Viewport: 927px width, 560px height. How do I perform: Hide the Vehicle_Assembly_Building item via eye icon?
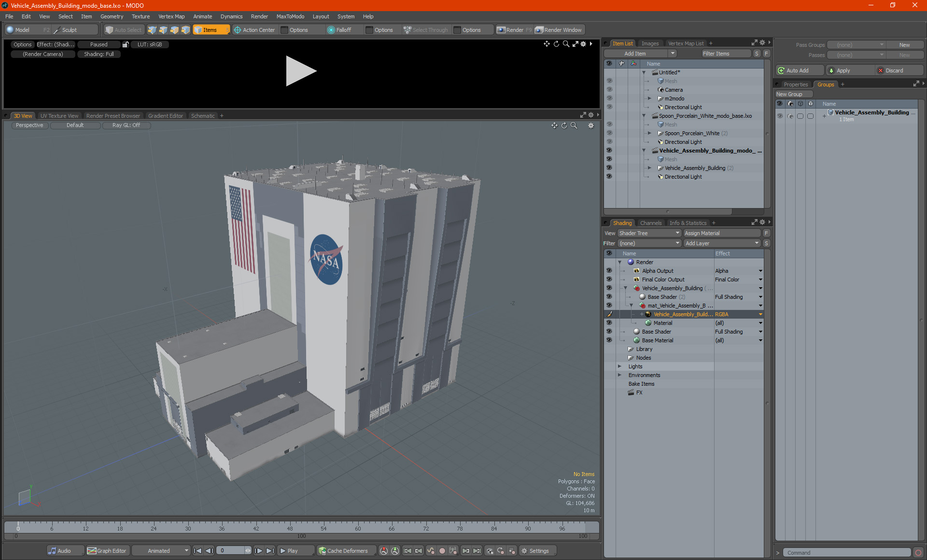point(609,168)
